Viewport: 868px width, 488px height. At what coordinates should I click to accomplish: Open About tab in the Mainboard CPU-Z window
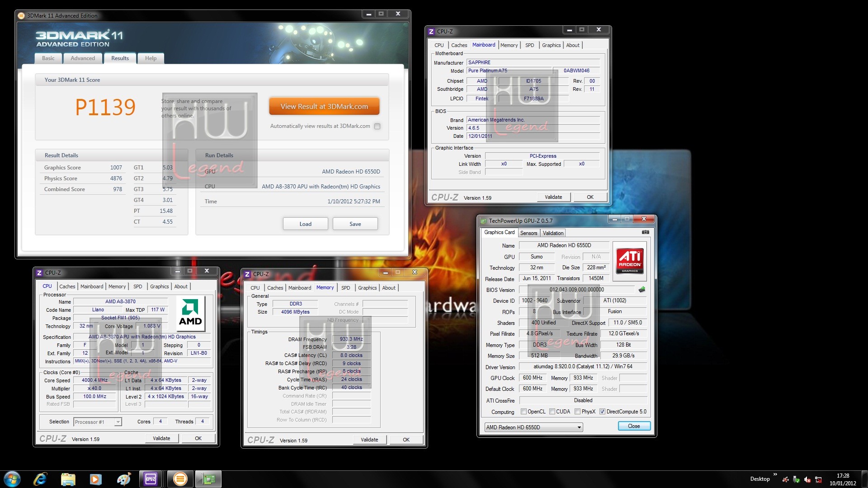pyautogui.click(x=572, y=45)
